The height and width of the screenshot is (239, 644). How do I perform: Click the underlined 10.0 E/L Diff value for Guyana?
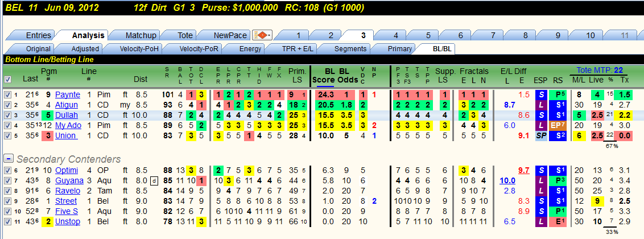click(507, 181)
